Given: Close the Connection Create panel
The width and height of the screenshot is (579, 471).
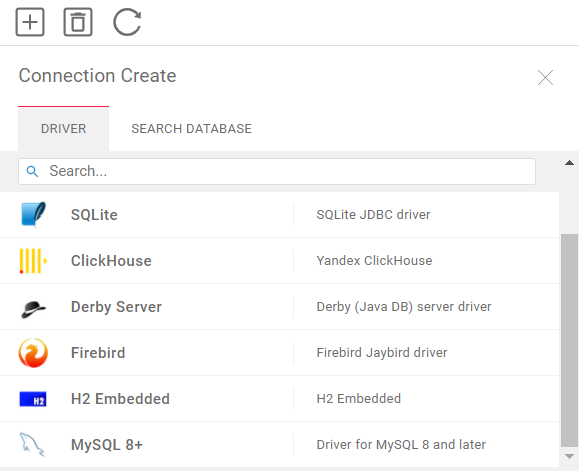Looking at the screenshot, I should click(x=545, y=78).
